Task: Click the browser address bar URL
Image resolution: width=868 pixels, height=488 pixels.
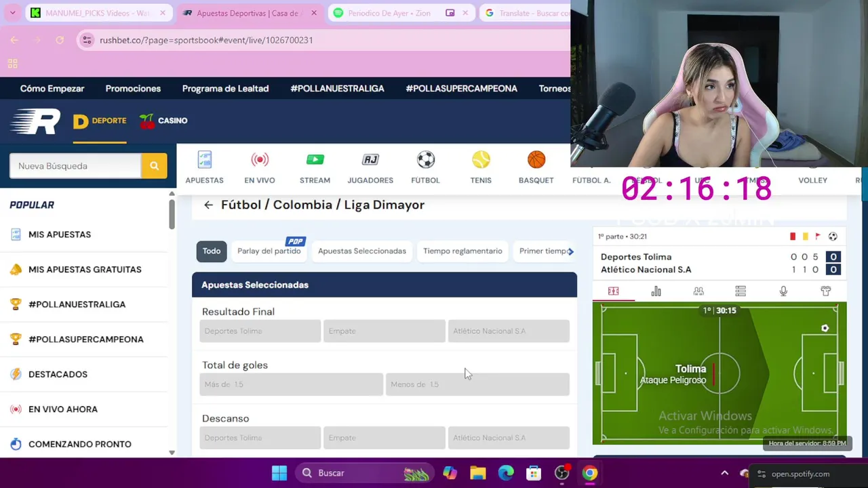Action: [206, 40]
